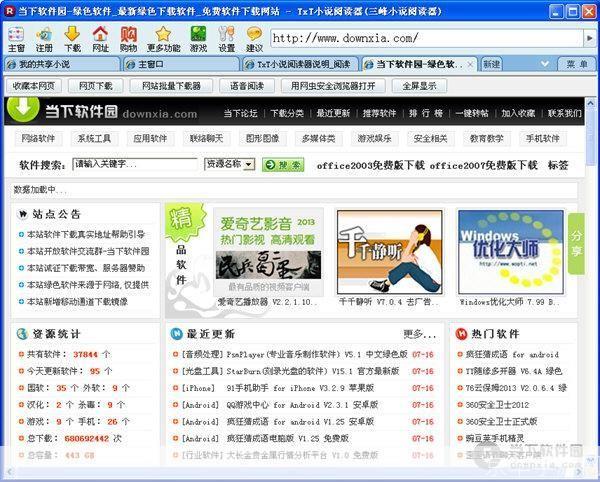Click the horizontal scrollbar track

(295, 471)
